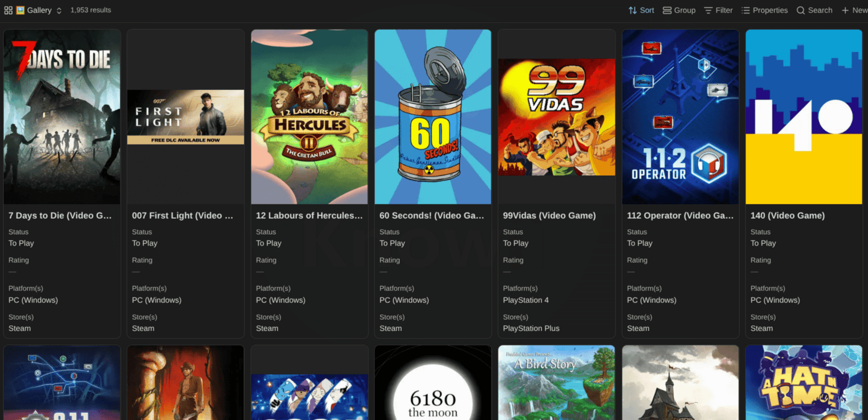Image resolution: width=868 pixels, height=420 pixels.
Task: Click the 140 (Video Game) title
Action: (x=788, y=216)
